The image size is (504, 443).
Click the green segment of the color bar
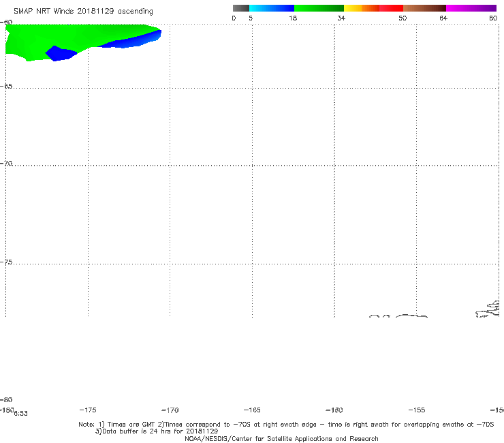(x=319, y=8)
